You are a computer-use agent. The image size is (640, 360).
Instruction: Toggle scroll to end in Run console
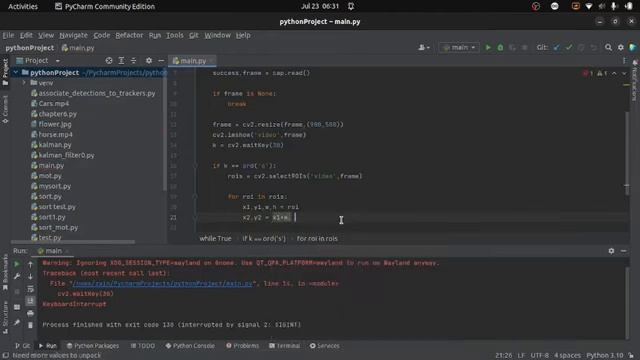(30, 301)
